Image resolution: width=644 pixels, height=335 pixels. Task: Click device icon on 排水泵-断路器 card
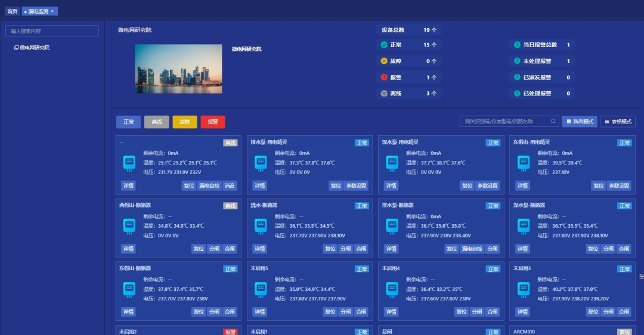coord(392,226)
